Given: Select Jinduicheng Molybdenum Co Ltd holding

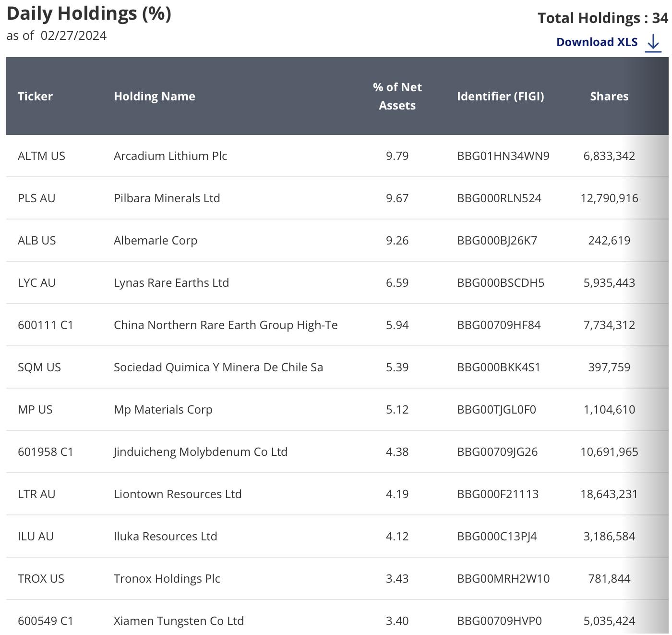Looking at the screenshot, I should 201,452.
